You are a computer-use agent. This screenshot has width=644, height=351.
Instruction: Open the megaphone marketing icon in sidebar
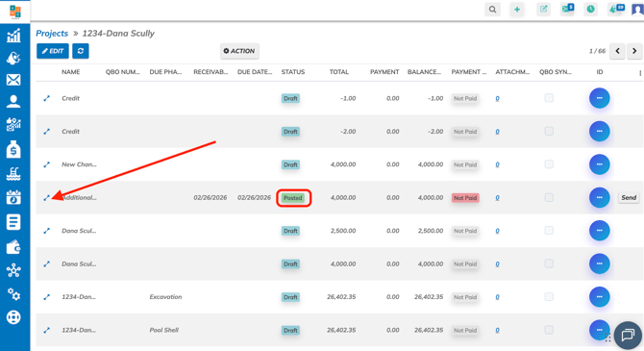click(x=13, y=59)
